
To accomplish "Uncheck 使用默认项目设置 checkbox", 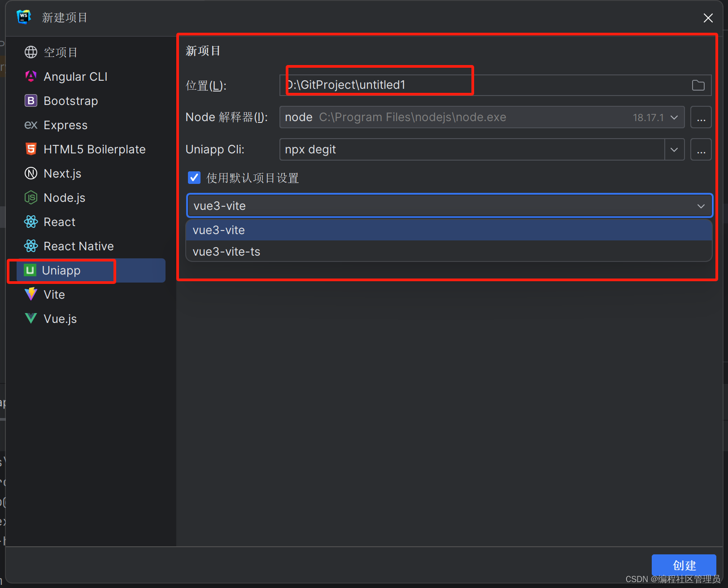I will click(194, 178).
